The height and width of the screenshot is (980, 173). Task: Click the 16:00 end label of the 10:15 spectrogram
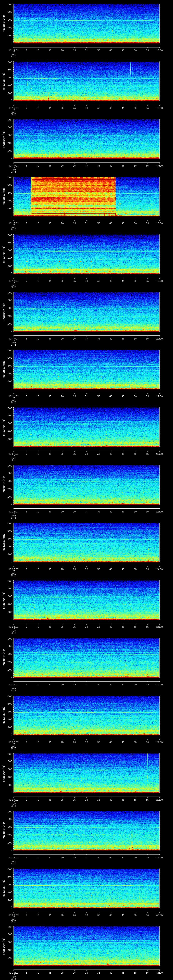coord(160,108)
